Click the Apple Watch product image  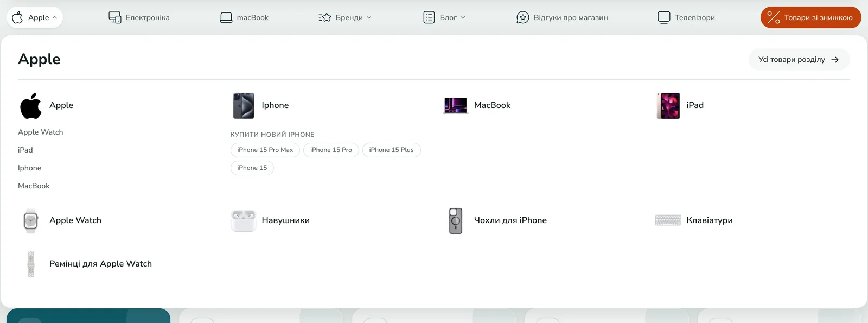(31, 221)
